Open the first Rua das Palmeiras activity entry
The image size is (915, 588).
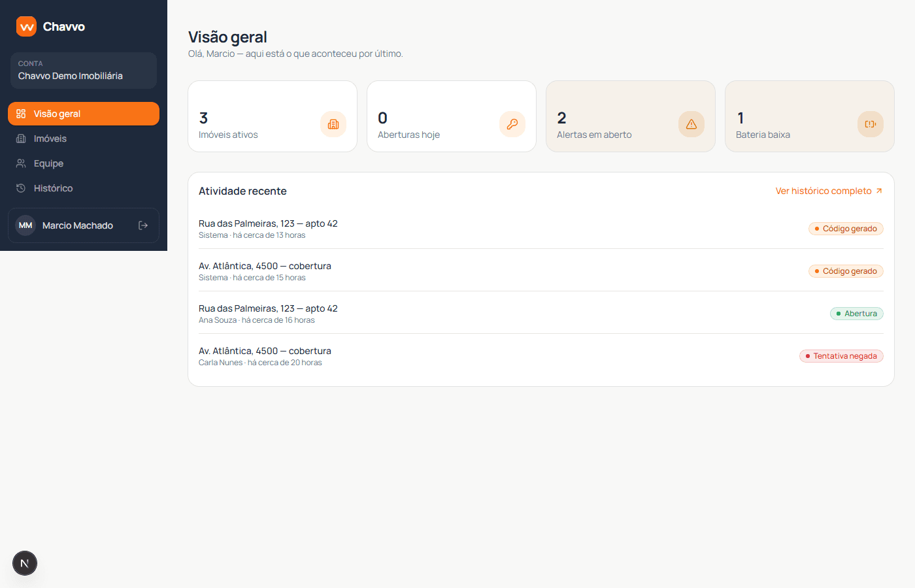point(541,229)
